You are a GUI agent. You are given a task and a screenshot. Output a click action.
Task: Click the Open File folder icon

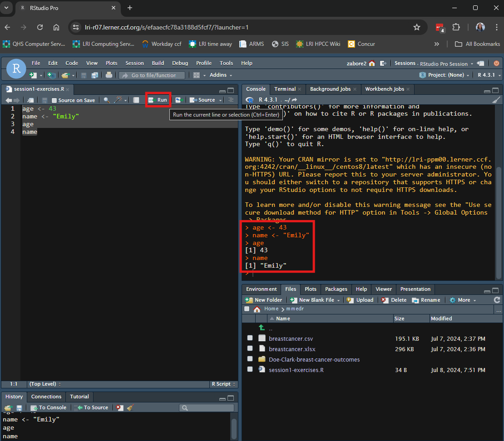tap(65, 75)
